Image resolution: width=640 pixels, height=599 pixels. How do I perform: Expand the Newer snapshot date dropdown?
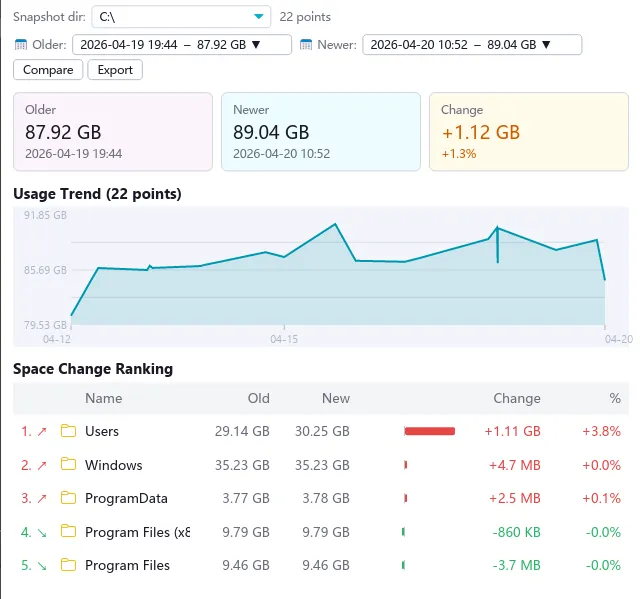point(471,45)
